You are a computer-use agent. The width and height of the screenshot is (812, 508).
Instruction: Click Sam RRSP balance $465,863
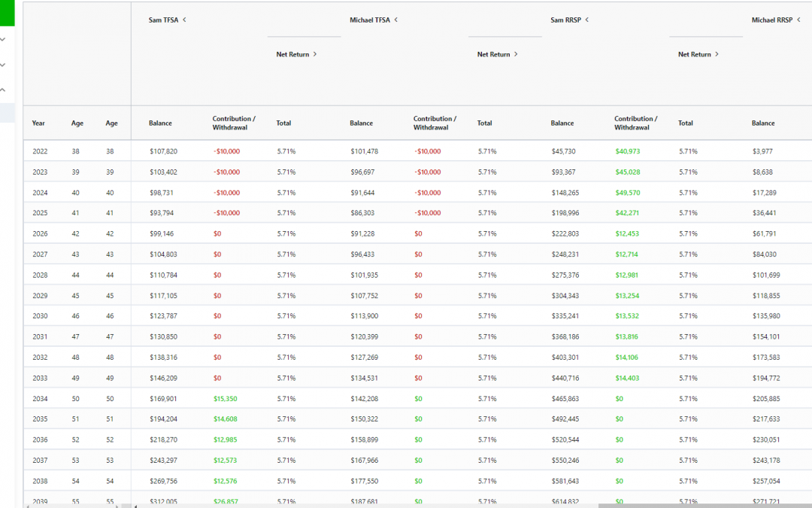(565, 399)
